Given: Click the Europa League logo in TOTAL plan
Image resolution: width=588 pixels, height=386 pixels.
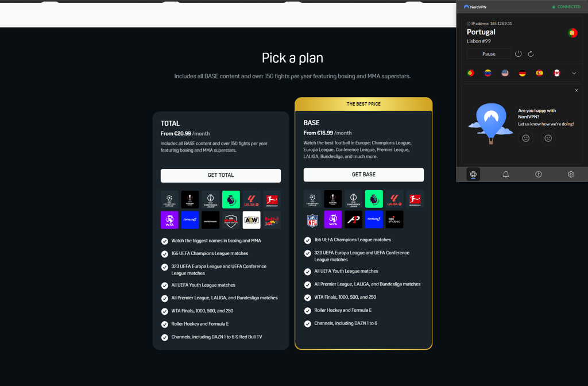Looking at the screenshot, I should coord(190,199).
